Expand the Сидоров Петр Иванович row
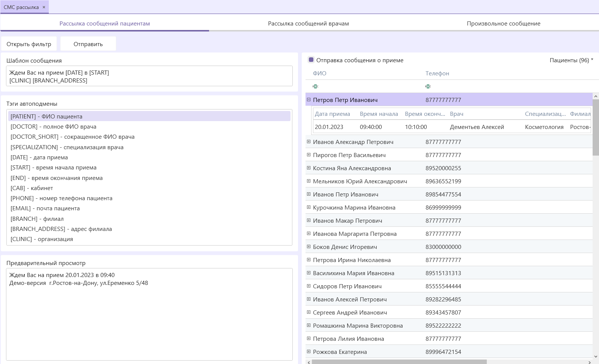The height and width of the screenshot is (364, 599). 309,286
